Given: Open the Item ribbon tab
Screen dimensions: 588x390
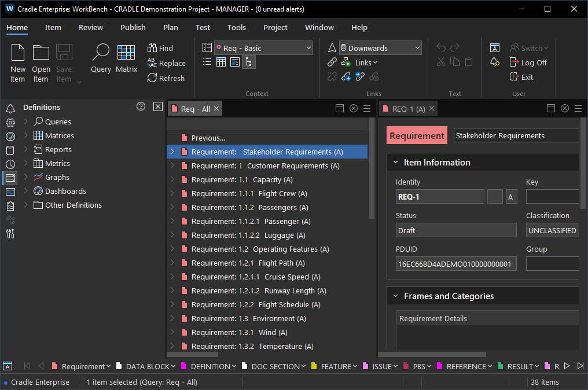Looking at the screenshot, I should click(53, 27).
